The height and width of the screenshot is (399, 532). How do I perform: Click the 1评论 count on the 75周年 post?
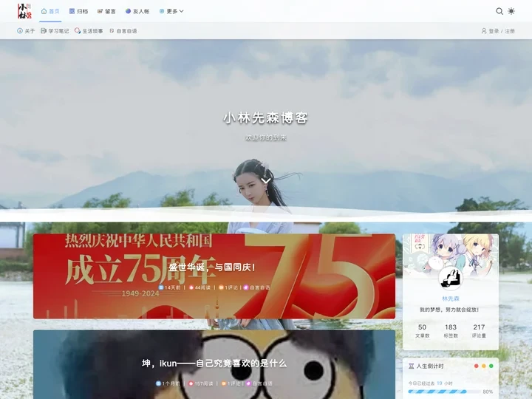pyautogui.click(x=228, y=287)
